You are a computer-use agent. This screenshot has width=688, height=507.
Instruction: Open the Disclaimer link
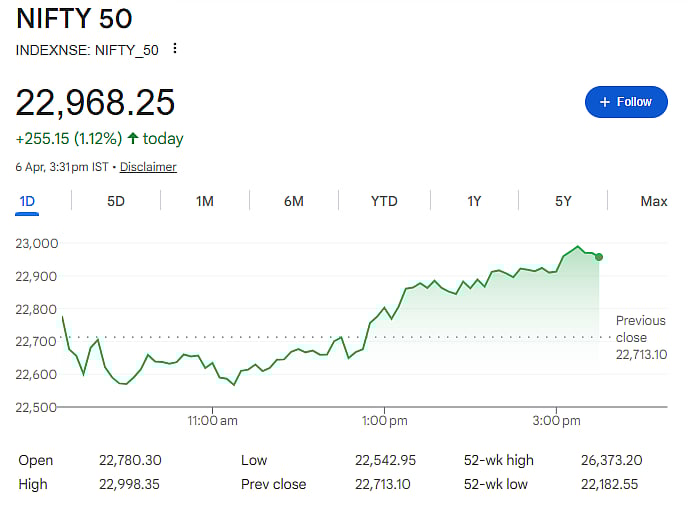148,167
